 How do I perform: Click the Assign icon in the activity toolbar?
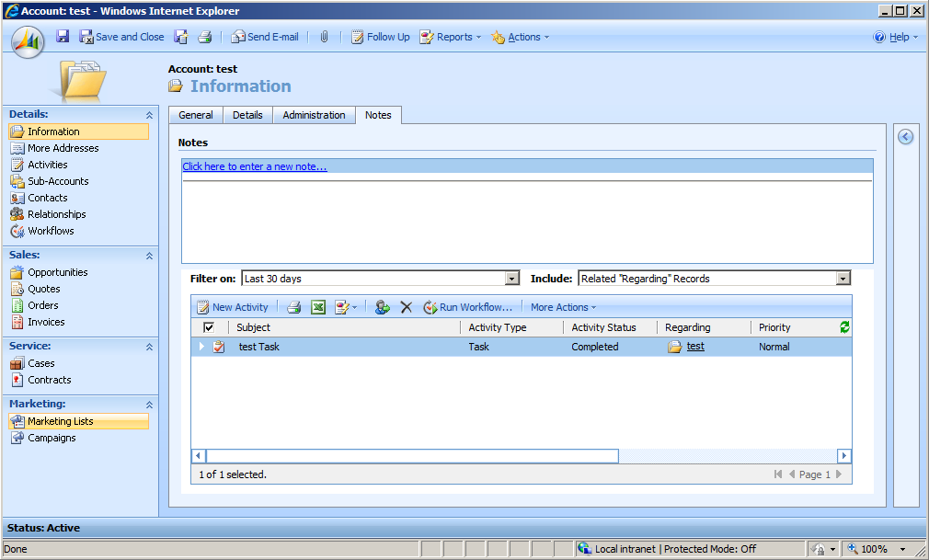[382, 307]
